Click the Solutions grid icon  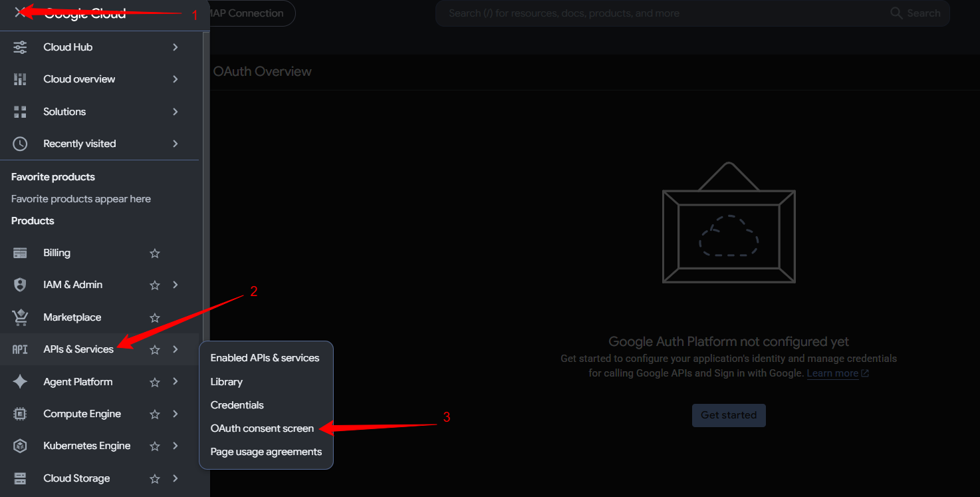[x=20, y=112]
